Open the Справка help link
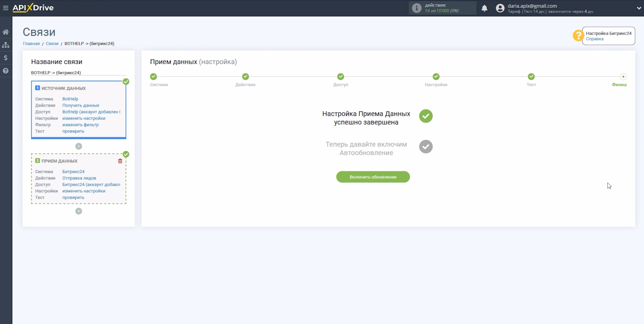The image size is (644, 324). point(594,39)
